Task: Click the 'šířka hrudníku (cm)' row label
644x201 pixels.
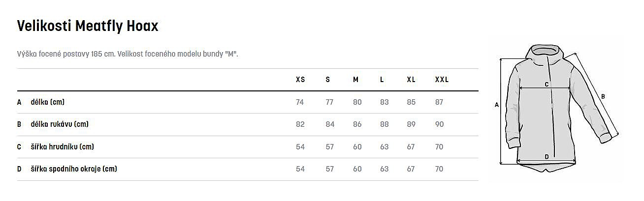Action: point(62,146)
